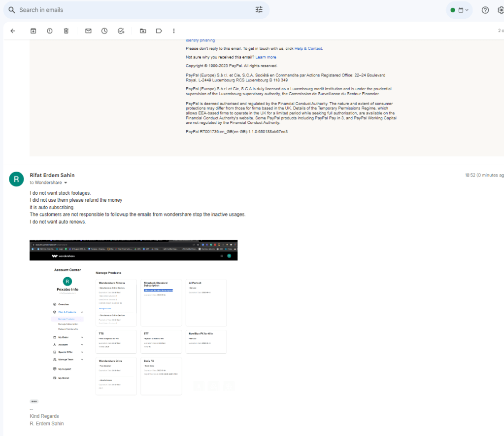Open the More three-dot menu
The image size is (504, 436).
click(x=174, y=31)
